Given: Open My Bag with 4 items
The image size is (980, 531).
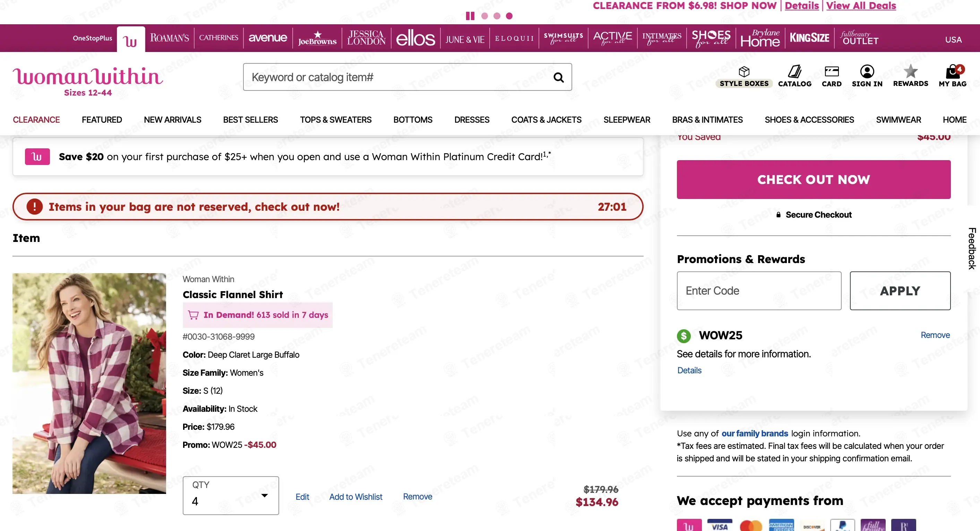Looking at the screenshot, I should pyautogui.click(x=953, y=76).
